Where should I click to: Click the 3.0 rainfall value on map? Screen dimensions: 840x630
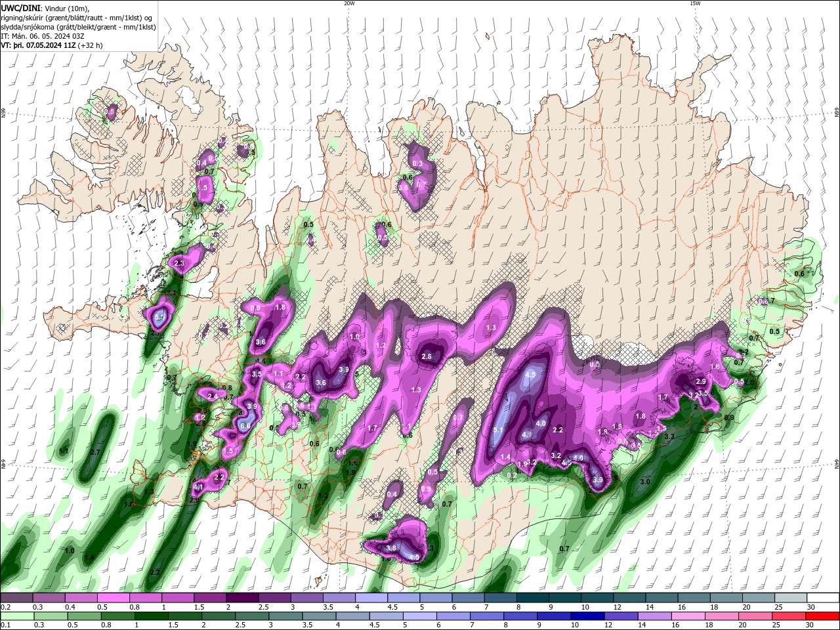[x=644, y=482]
